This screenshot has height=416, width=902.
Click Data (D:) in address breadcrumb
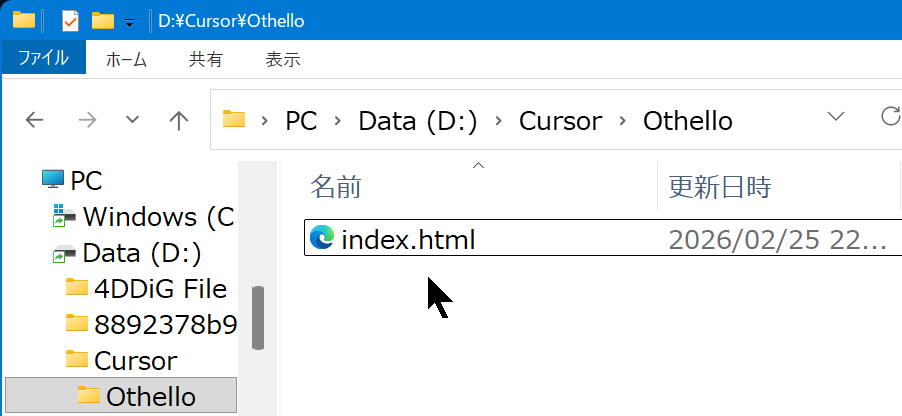[x=418, y=121]
